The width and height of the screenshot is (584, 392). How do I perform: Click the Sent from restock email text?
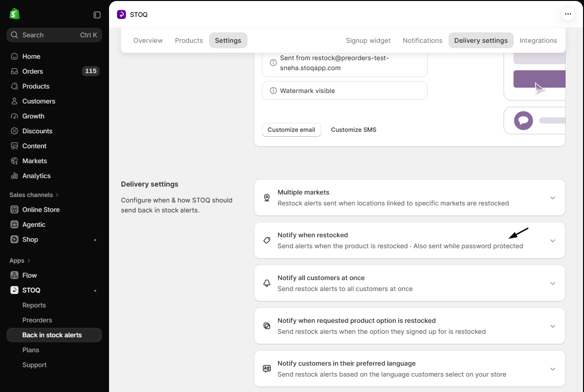[334, 63]
